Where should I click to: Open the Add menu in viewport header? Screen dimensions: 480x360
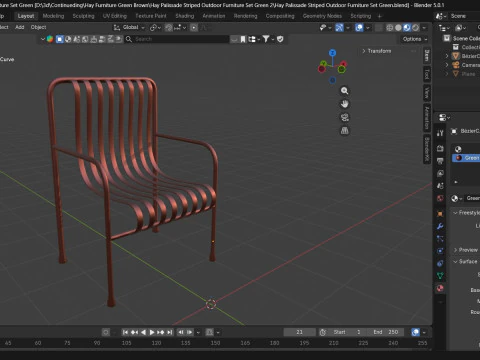coord(20,27)
